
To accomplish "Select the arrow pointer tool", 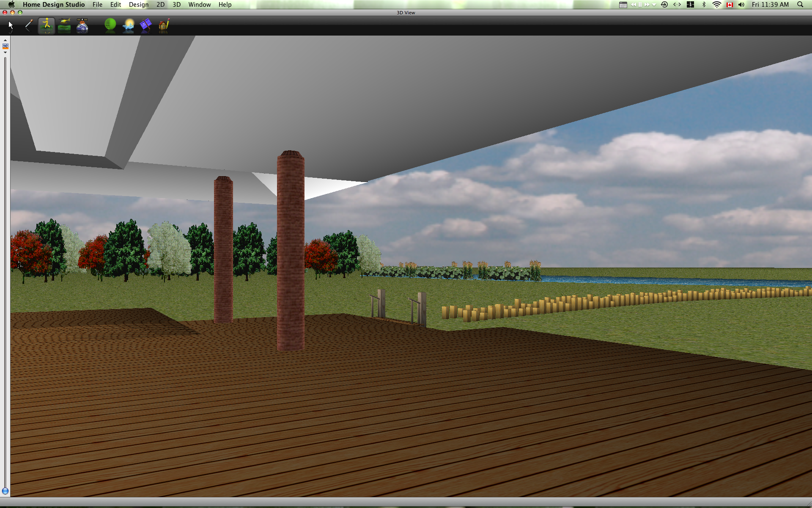I will [x=11, y=26].
